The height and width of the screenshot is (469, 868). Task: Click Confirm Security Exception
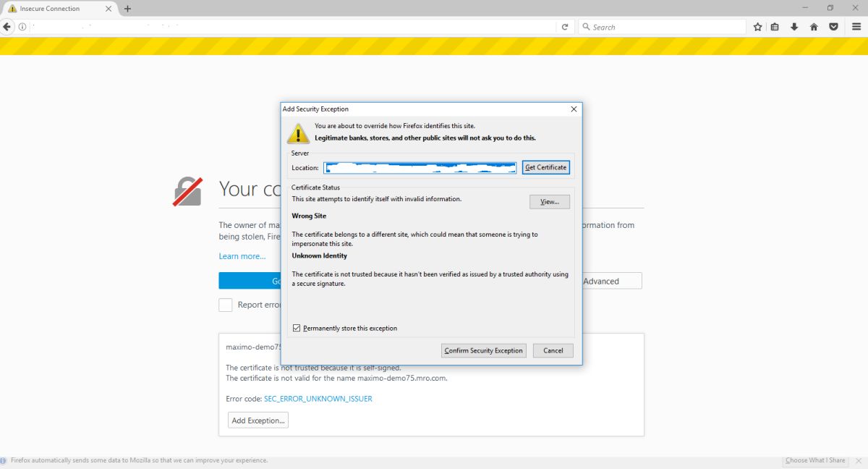[x=484, y=350]
